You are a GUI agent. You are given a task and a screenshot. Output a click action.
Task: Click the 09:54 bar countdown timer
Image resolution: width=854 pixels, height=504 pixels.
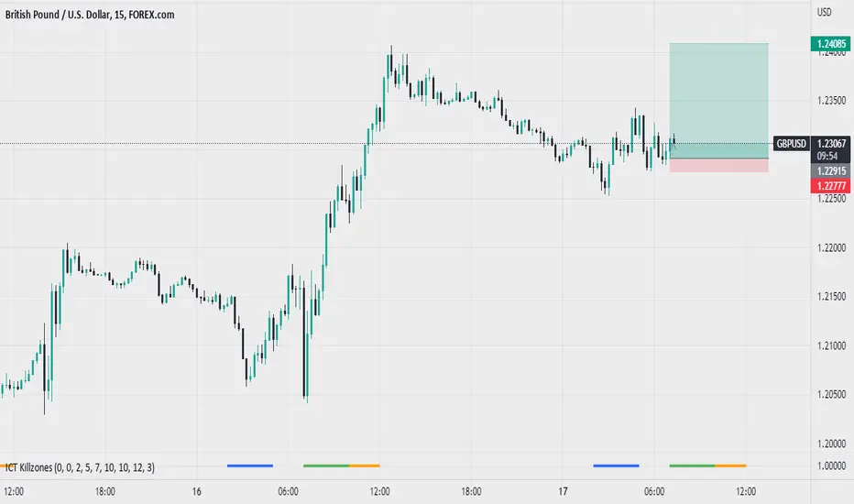point(826,157)
